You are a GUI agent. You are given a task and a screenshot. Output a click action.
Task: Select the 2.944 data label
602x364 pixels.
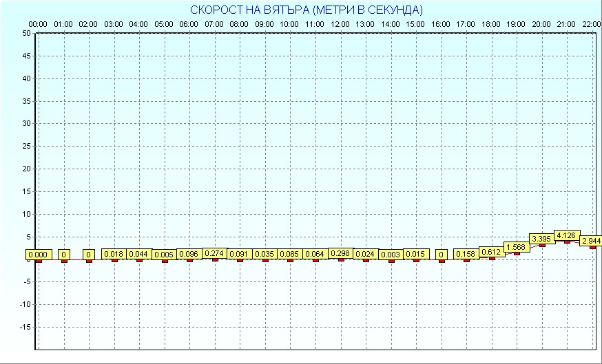pyautogui.click(x=591, y=241)
